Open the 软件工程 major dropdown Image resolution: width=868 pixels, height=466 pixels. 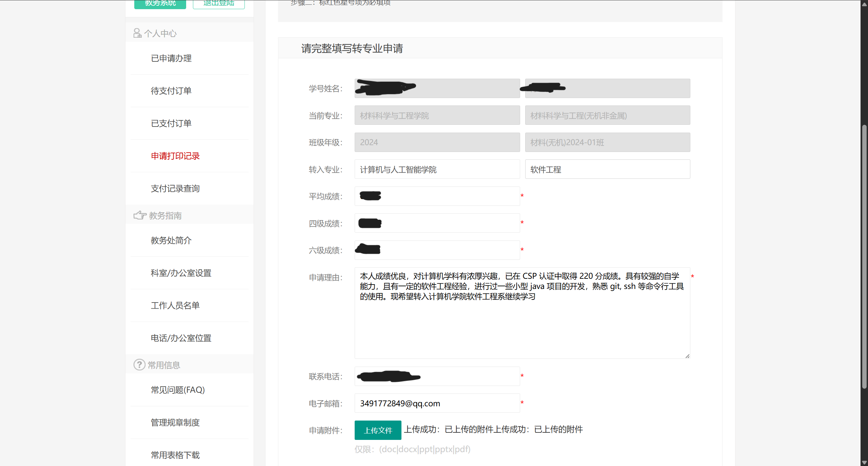point(607,169)
